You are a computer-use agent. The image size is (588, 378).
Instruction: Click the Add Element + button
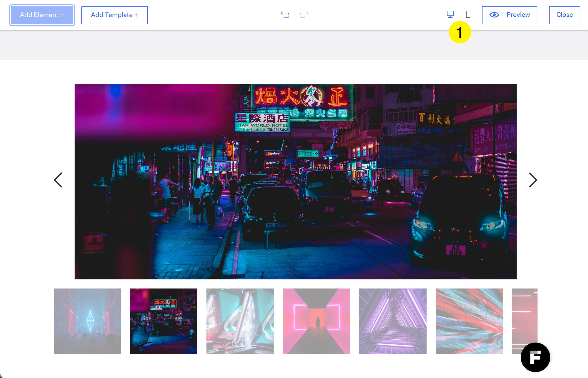pos(42,15)
